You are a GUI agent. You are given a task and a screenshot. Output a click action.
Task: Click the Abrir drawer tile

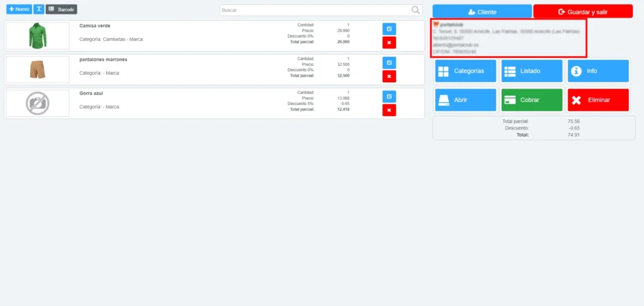pos(466,100)
